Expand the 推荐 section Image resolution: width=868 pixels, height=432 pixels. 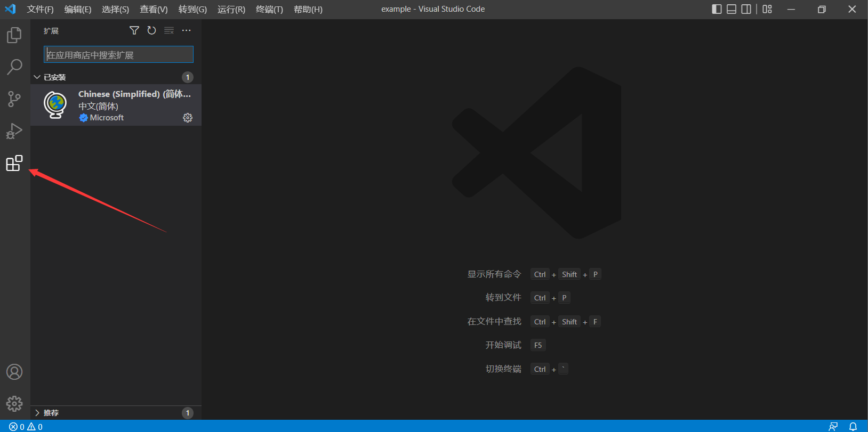click(51, 413)
